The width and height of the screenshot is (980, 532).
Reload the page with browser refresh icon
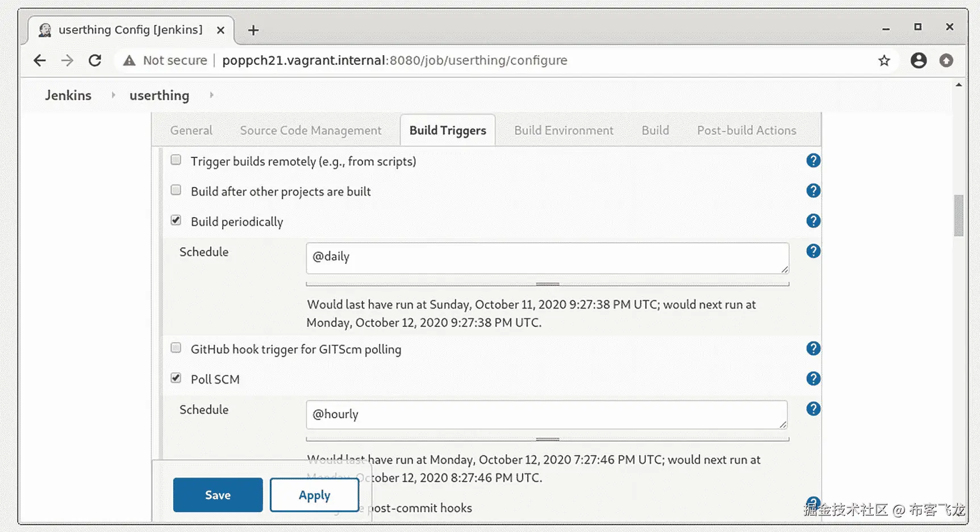coord(95,60)
